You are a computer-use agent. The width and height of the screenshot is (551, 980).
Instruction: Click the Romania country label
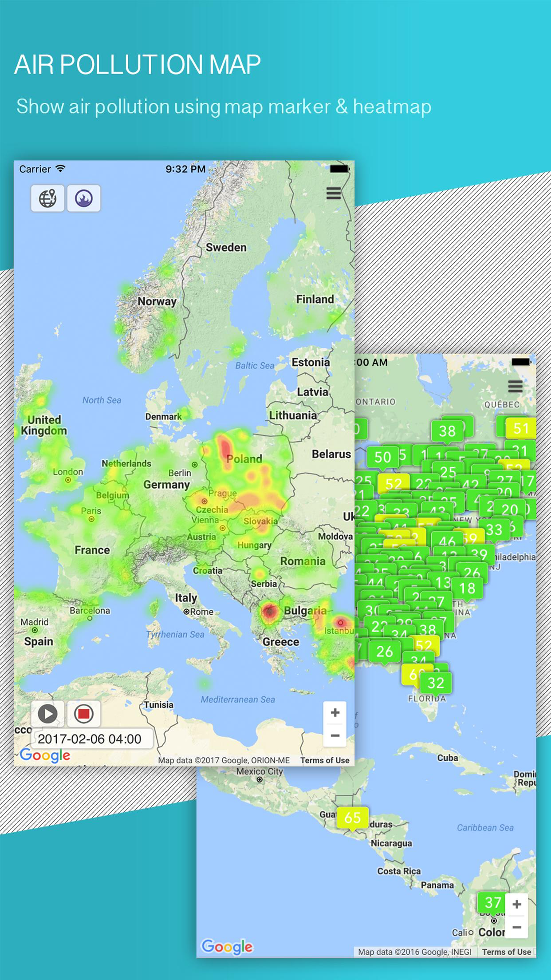click(x=303, y=561)
